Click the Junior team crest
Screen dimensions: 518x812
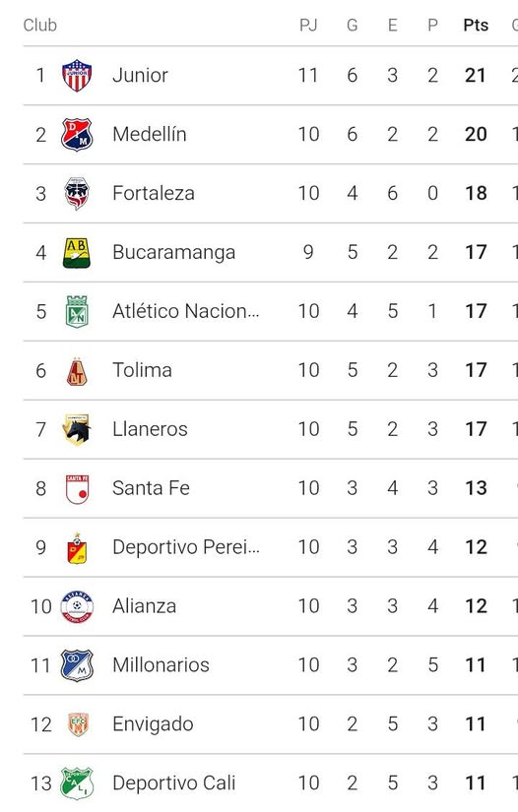[x=77, y=76]
